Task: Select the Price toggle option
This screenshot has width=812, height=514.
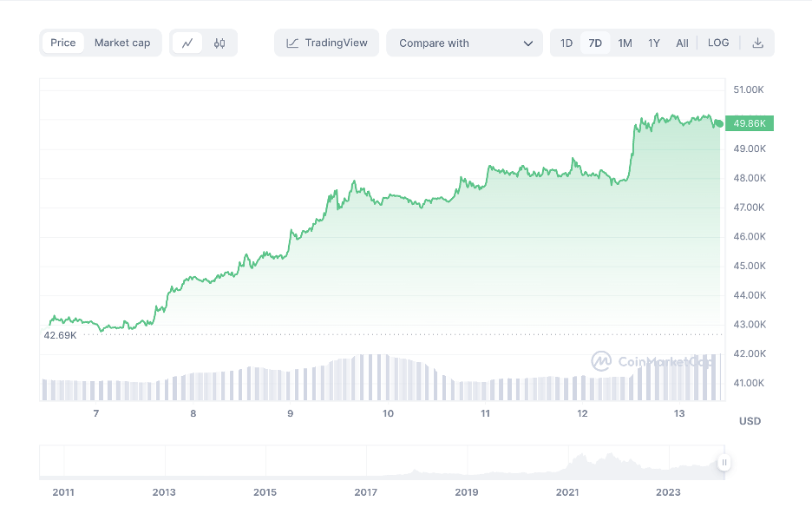Action: (x=63, y=43)
